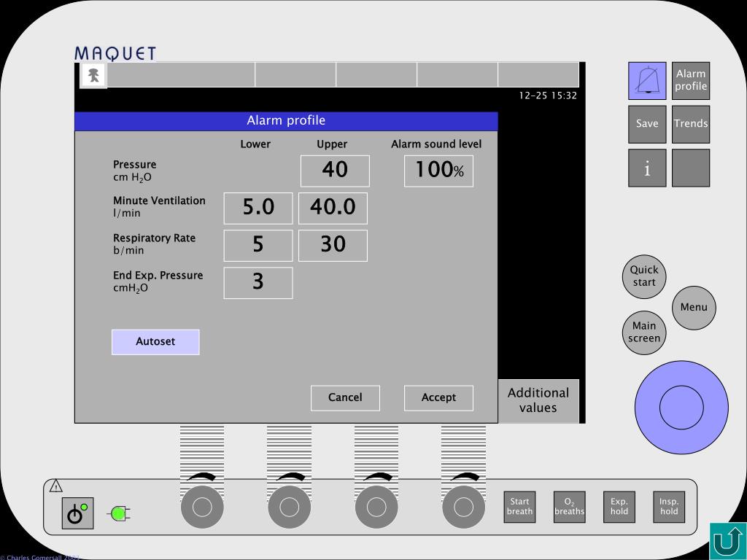Click the warning triangle icon

point(55,486)
